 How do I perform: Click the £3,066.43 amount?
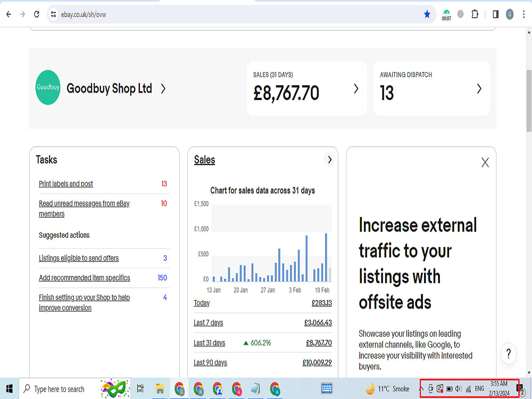coord(318,323)
